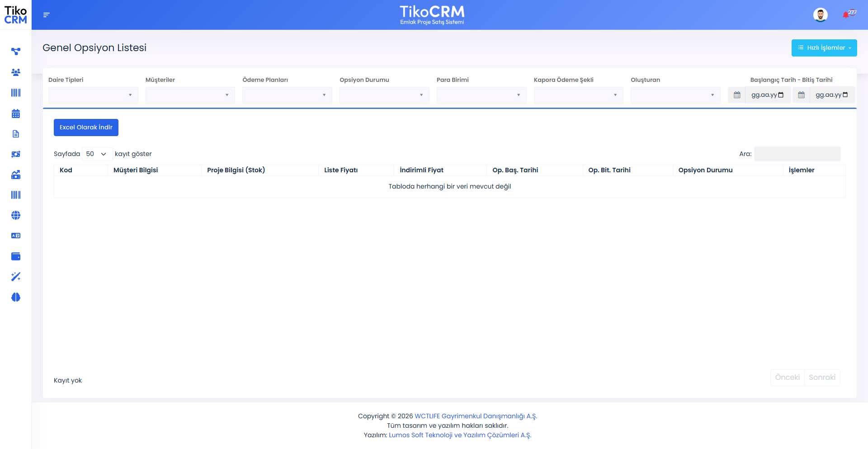Click the users group icon in sidebar
The height and width of the screenshot is (449, 868).
pos(16,72)
